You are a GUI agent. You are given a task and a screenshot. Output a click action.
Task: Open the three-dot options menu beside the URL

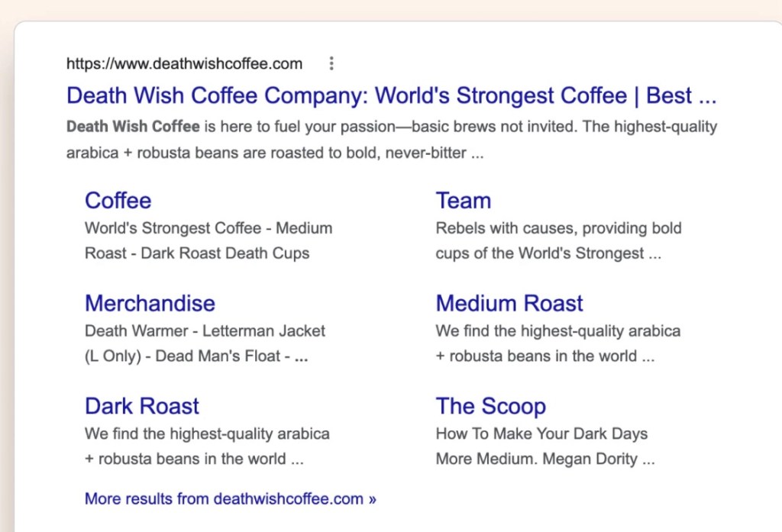(331, 63)
